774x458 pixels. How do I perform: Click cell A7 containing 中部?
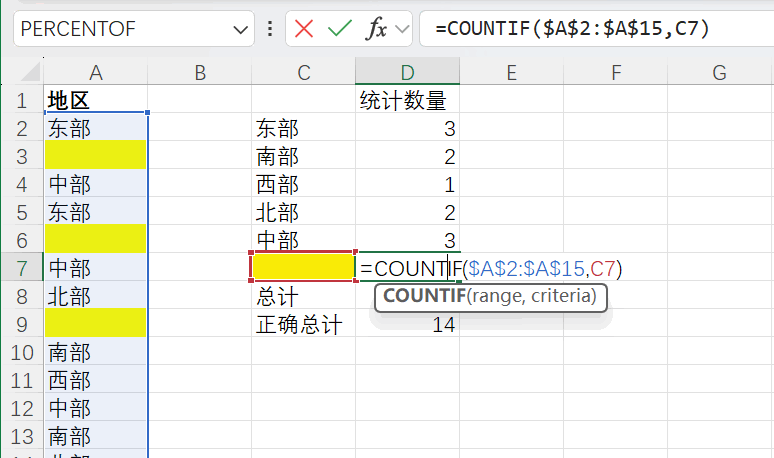pyautogui.click(x=96, y=268)
